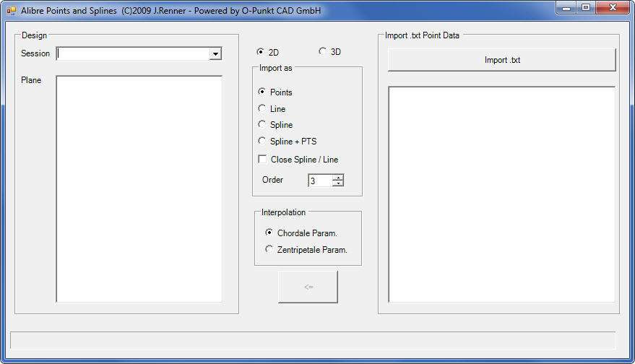Click inside the Plane list box

point(139,188)
